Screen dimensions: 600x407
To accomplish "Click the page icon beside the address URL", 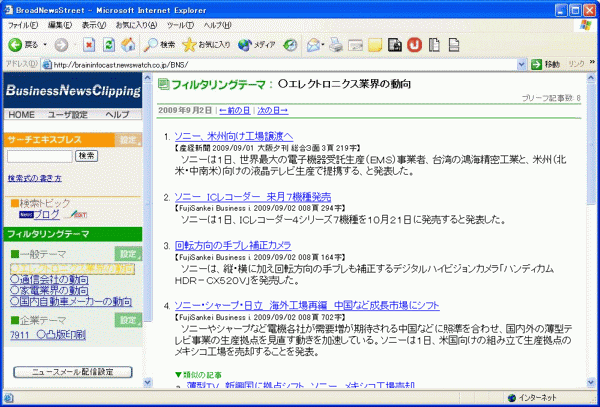I will pos(46,65).
